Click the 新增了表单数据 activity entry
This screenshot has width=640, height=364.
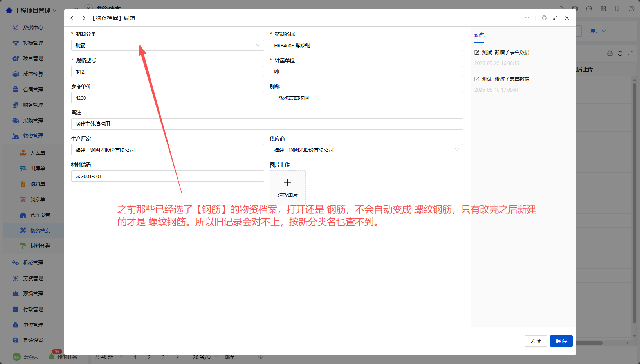[x=512, y=52]
